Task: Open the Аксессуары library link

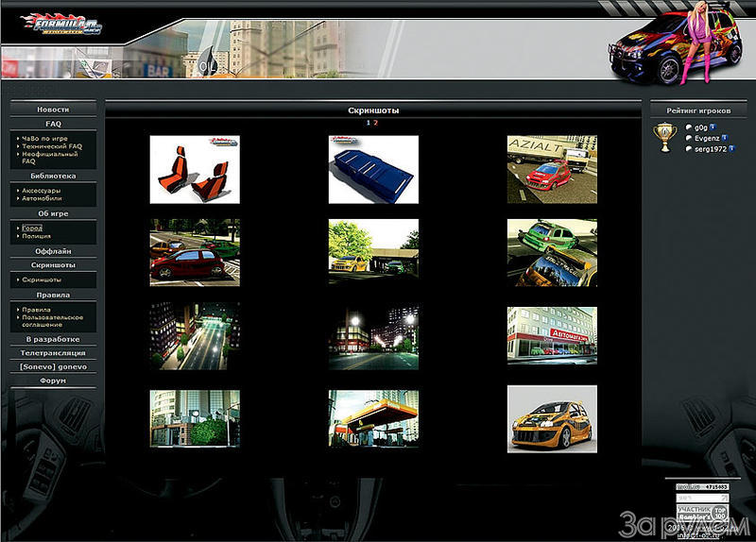Action: click(43, 190)
